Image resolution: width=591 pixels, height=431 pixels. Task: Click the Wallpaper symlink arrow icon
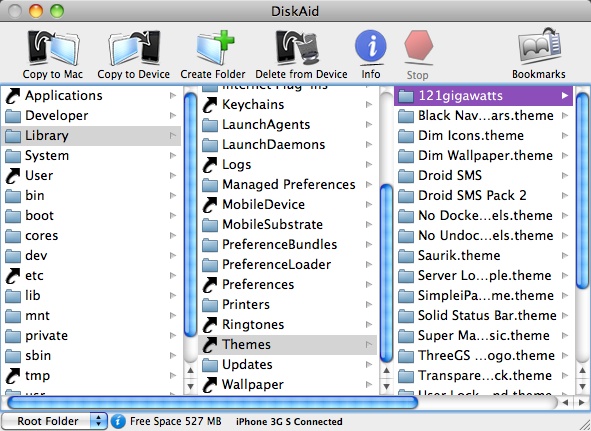click(x=210, y=385)
